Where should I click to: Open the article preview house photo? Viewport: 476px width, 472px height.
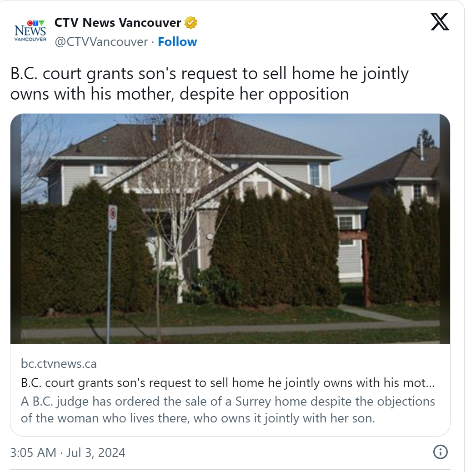pos(230,228)
